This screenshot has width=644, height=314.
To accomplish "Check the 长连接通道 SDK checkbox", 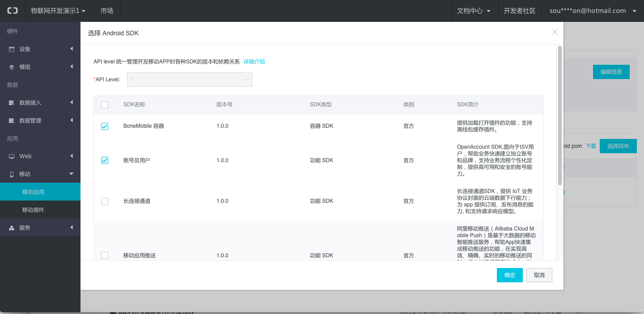I will [105, 201].
